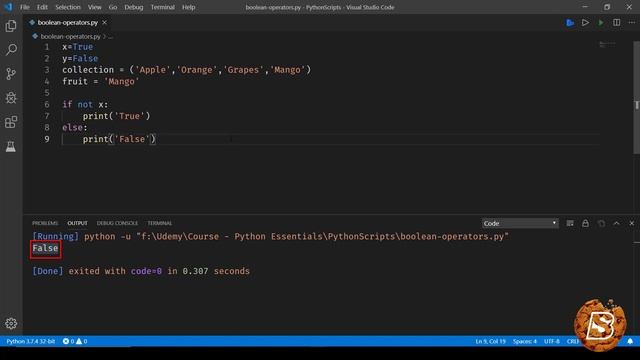Click the 'collection' code on line 3

pos(88,70)
